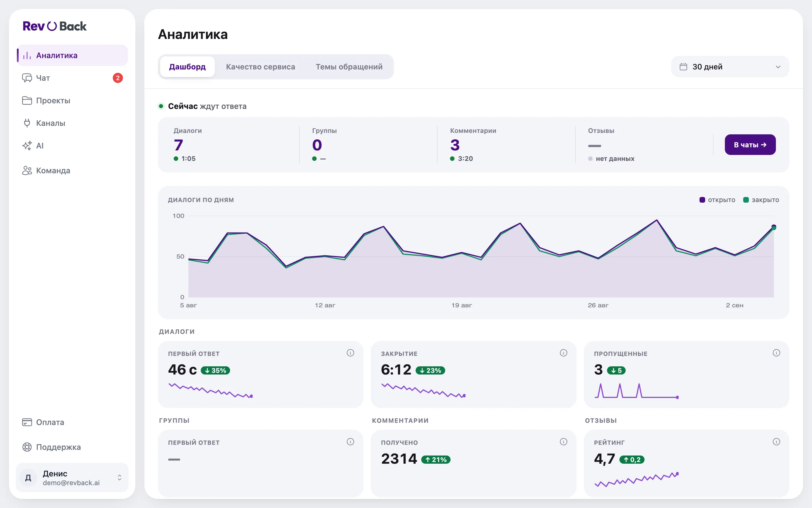Screen dimensions: 812x508
Task: Click the Проекты folder icon
Action: click(x=27, y=100)
